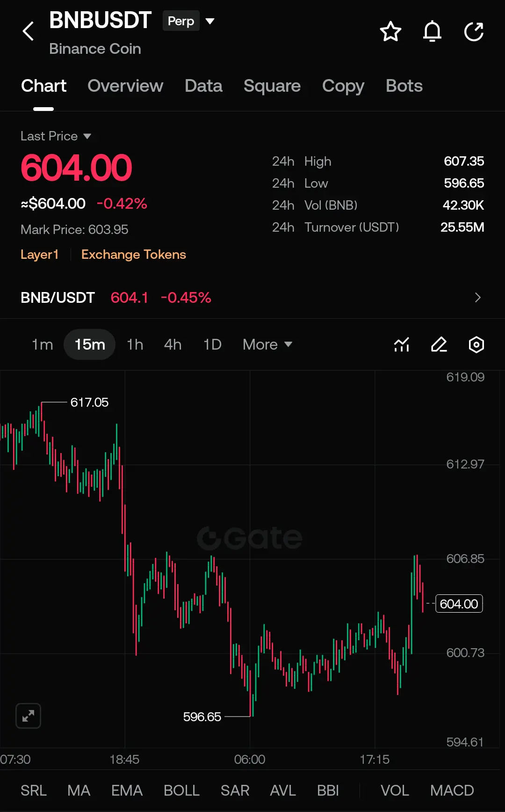Open the Last Price dropdown
The width and height of the screenshot is (505, 812).
(87, 136)
